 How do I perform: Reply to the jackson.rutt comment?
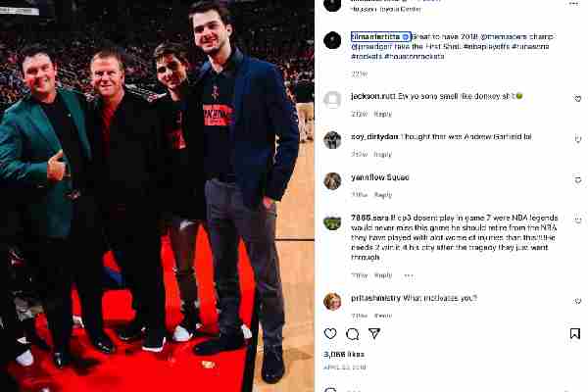click(x=383, y=114)
